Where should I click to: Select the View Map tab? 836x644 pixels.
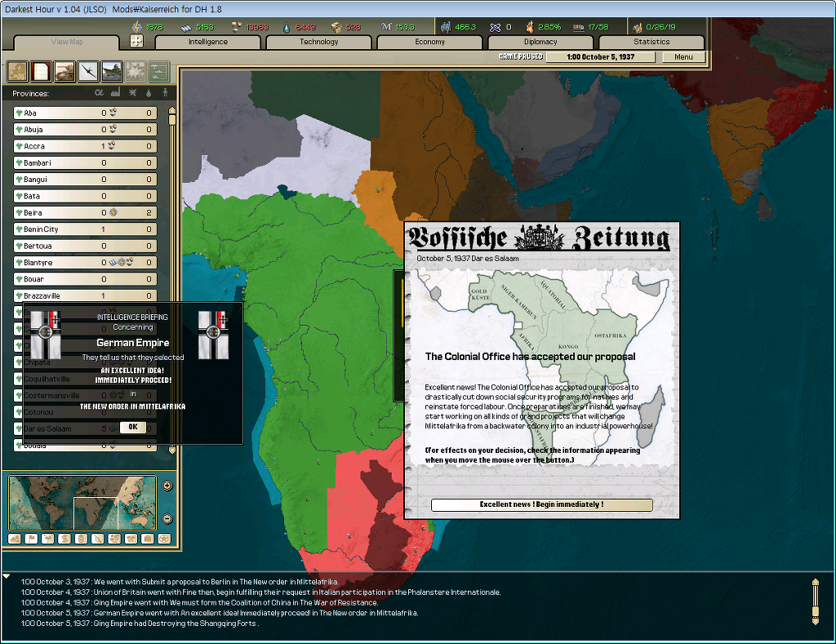click(x=67, y=42)
